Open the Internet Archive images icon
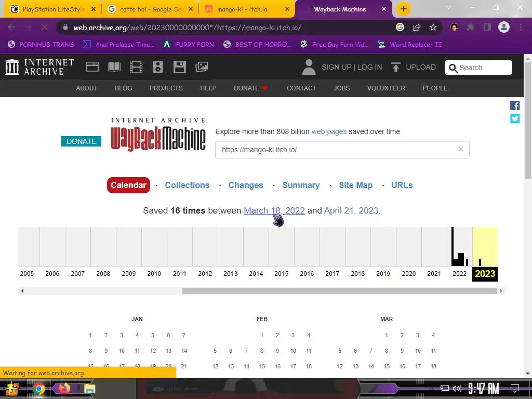The height and width of the screenshot is (399, 532). pos(202,67)
